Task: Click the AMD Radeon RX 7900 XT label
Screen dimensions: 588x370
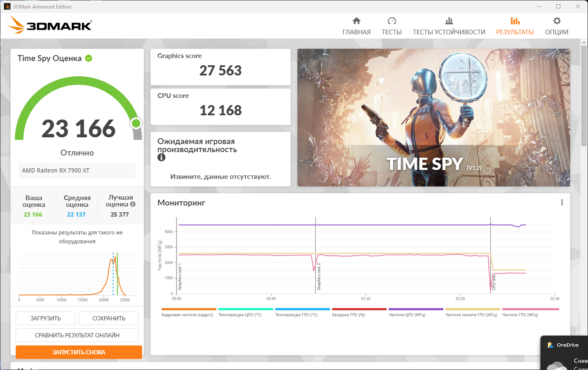Action: pos(56,170)
